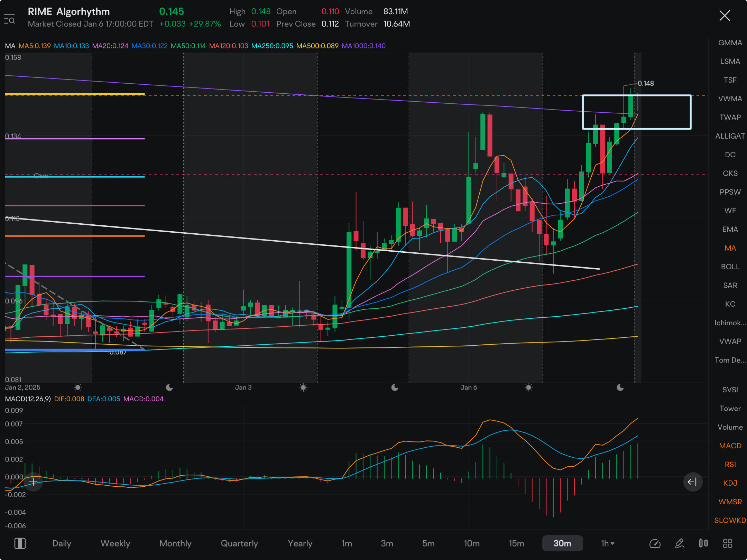Select the 10m timeframe
This screenshot has height=560, width=747.
pos(472,543)
